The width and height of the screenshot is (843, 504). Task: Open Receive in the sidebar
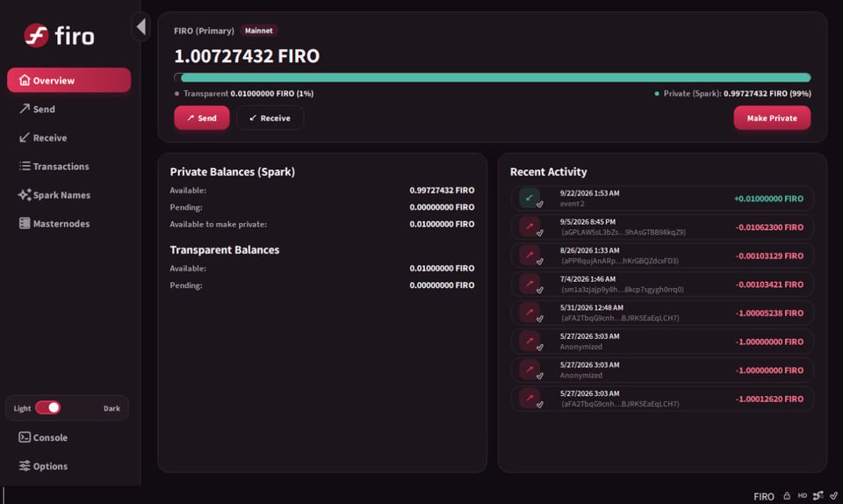[x=68, y=138]
